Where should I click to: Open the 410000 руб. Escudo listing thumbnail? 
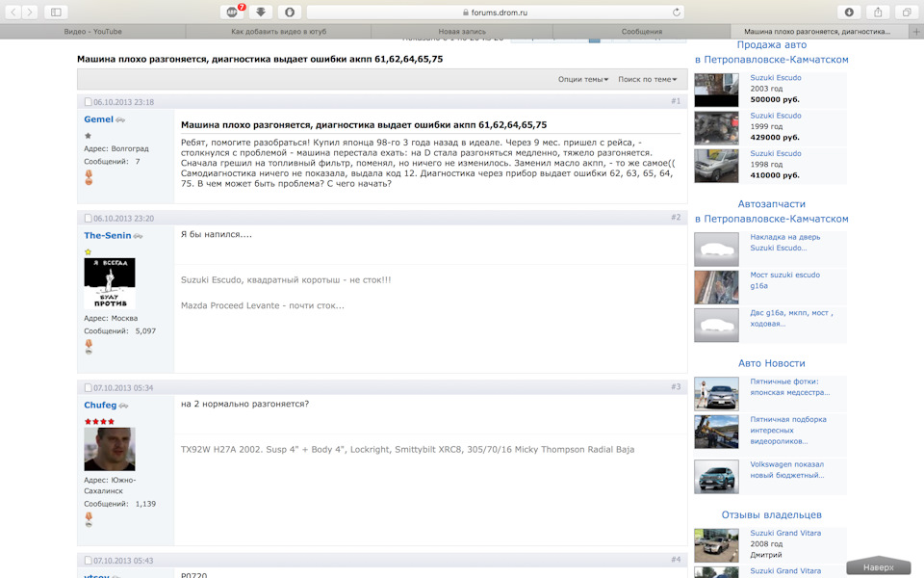(x=716, y=166)
